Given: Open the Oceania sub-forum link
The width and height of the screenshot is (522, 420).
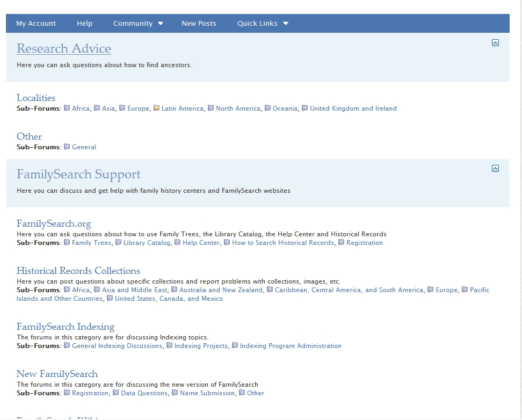Looking at the screenshot, I should pyautogui.click(x=285, y=108).
